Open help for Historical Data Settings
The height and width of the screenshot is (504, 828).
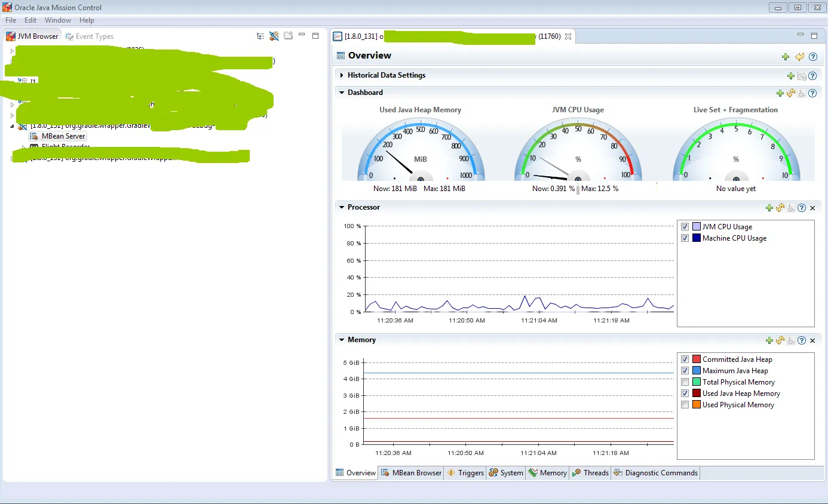(812, 76)
